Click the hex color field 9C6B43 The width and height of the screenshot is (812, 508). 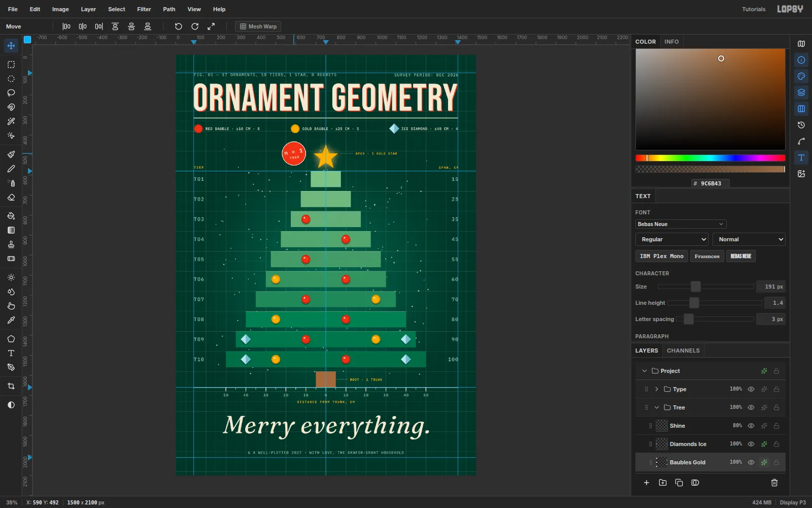tap(710, 183)
